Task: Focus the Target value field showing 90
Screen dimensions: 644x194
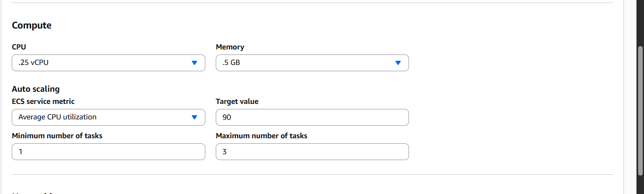Action: [x=312, y=117]
